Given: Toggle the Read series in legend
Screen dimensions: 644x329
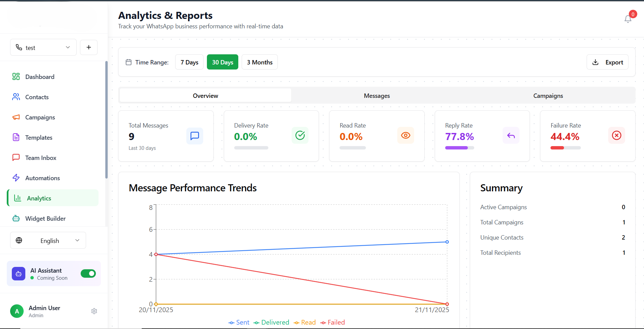Looking at the screenshot, I should pyautogui.click(x=304, y=322).
